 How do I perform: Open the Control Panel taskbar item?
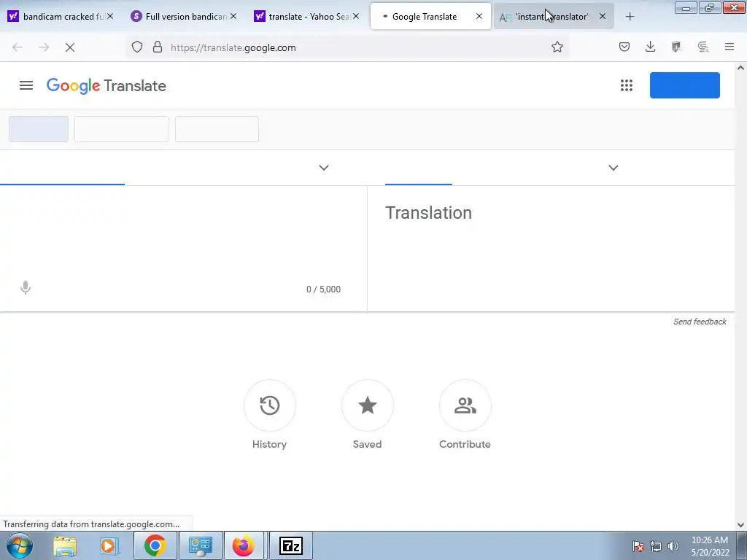[200, 545]
